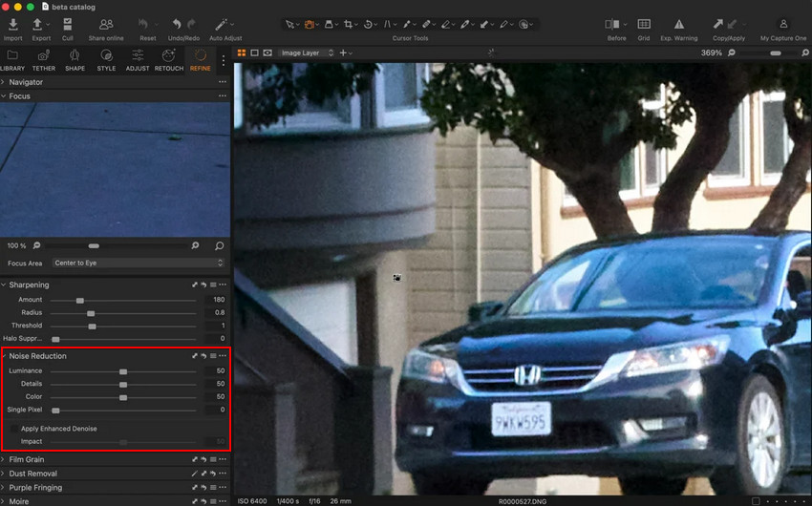Screen dimensions: 812x506
Task: Switch to the Retouch tool tab
Action: [169, 60]
